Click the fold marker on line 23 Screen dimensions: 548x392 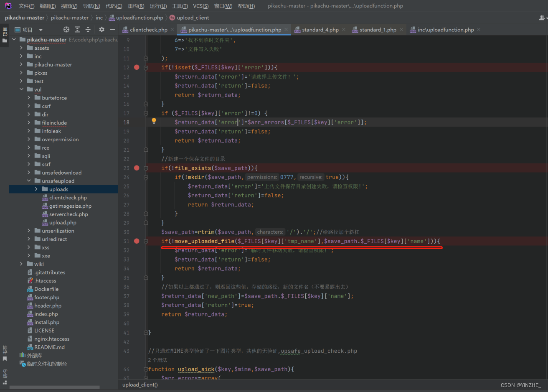(146, 168)
